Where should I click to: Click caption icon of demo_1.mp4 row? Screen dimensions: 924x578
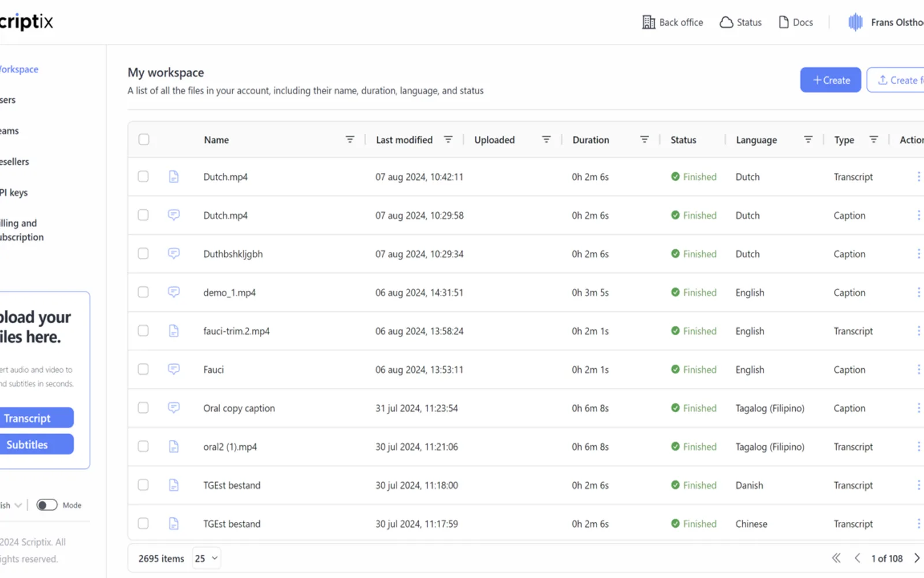point(174,292)
